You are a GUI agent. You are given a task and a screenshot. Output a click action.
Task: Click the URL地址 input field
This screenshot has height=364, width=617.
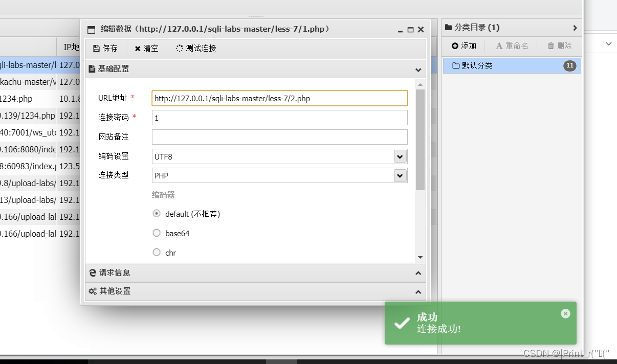pos(279,98)
